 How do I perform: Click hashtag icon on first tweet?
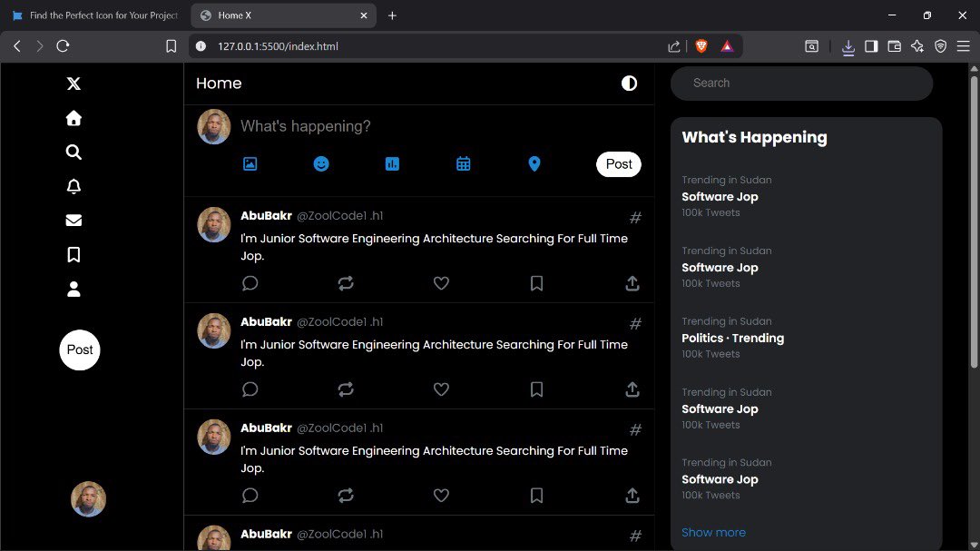[x=635, y=218]
